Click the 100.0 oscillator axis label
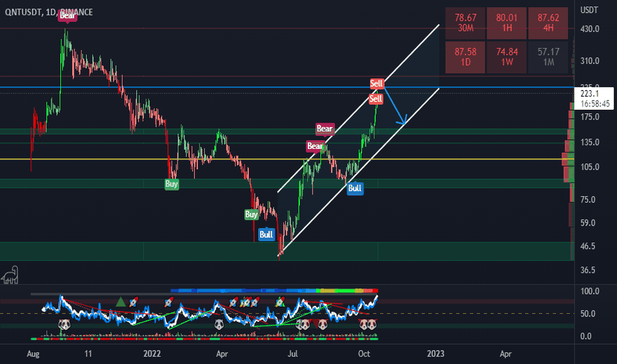This screenshot has width=617, height=364. (x=590, y=291)
